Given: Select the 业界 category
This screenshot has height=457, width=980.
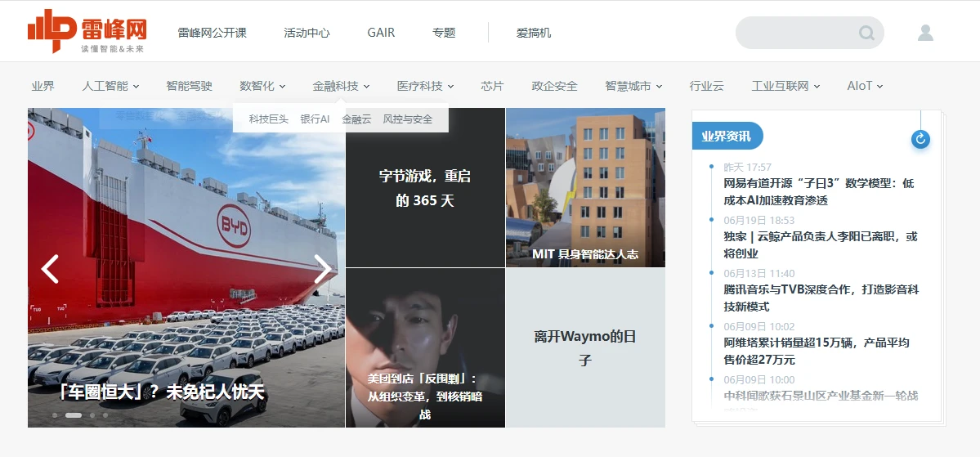Looking at the screenshot, I should pos(43,86).
